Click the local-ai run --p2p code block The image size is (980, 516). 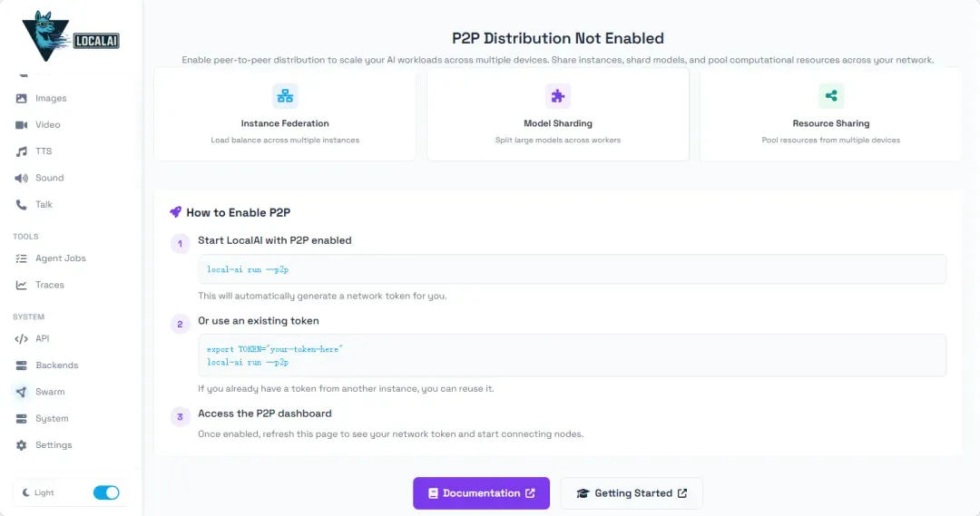pos(572,269)
